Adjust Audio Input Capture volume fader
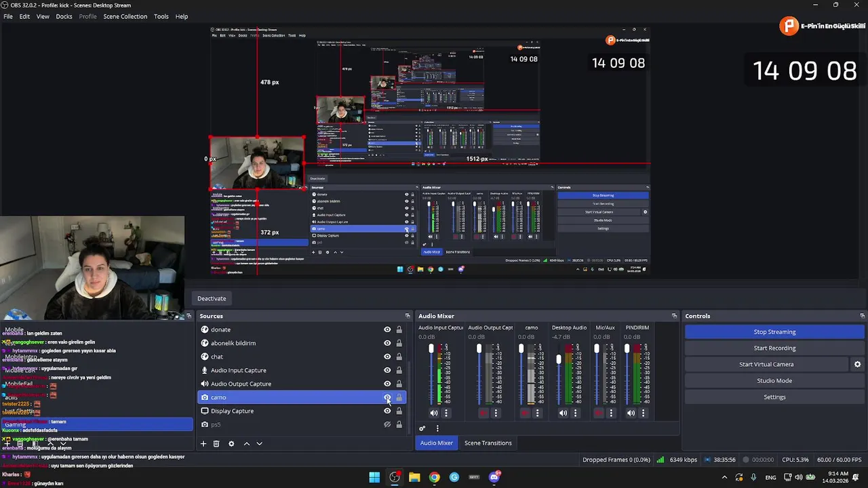Screen dimensions: 868x488 click(431, 348)
